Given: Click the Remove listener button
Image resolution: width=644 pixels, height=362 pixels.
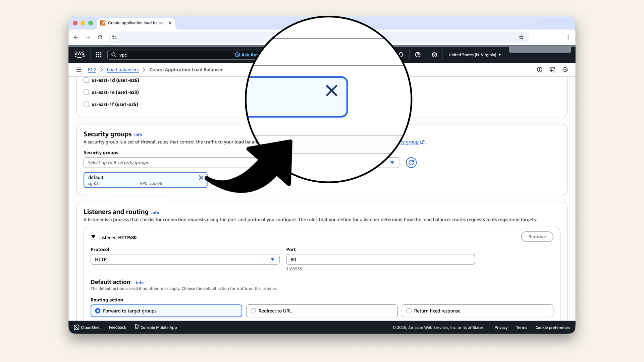Looking at the screenshot, I should [x=537, y=237].
